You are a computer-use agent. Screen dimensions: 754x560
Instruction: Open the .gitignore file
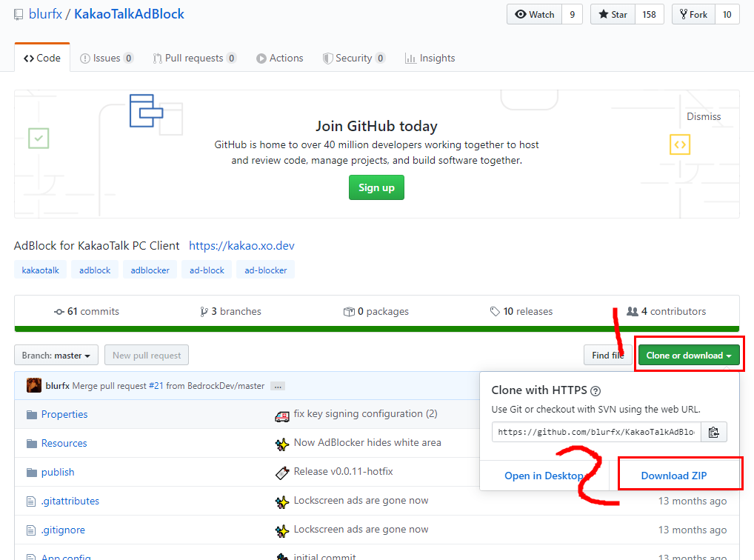tap(63, 530)
